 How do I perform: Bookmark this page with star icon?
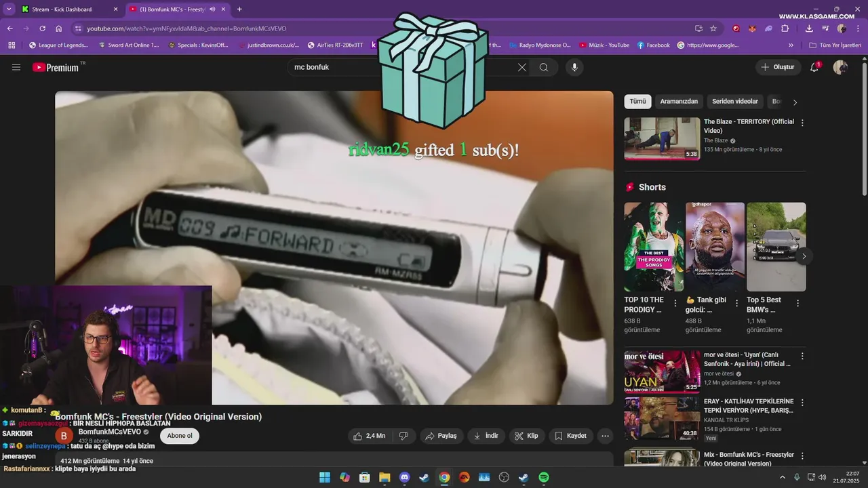713,28
